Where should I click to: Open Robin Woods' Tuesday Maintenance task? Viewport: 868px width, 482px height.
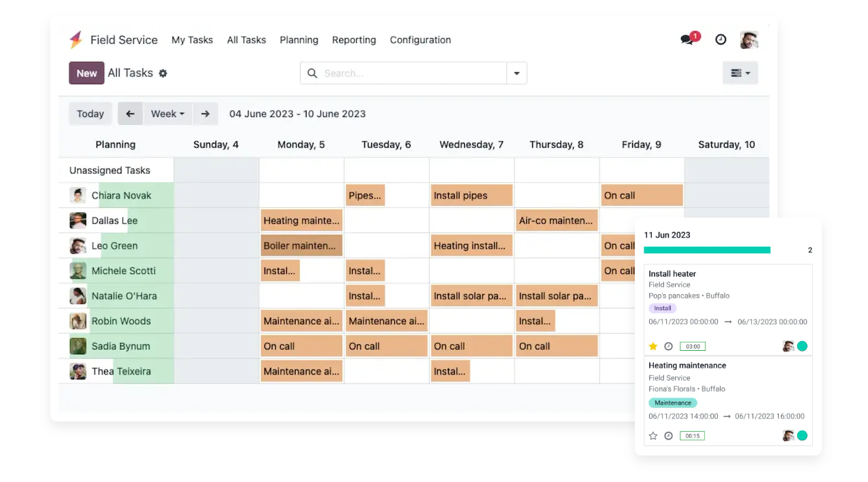387,321
